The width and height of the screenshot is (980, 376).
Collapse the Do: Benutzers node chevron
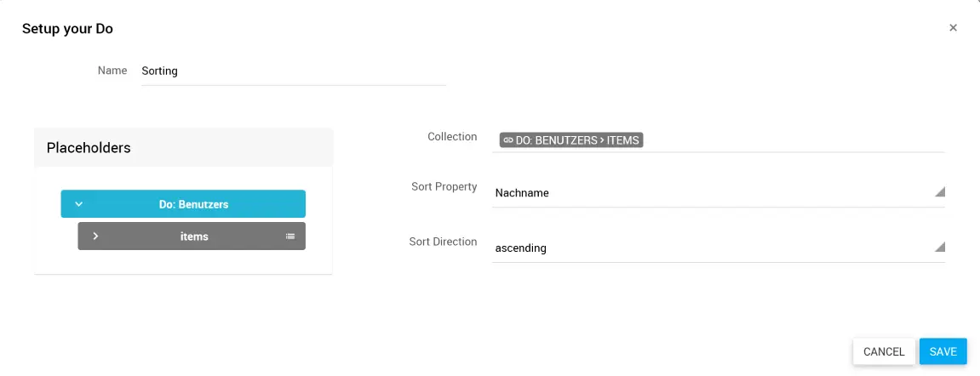78,204
